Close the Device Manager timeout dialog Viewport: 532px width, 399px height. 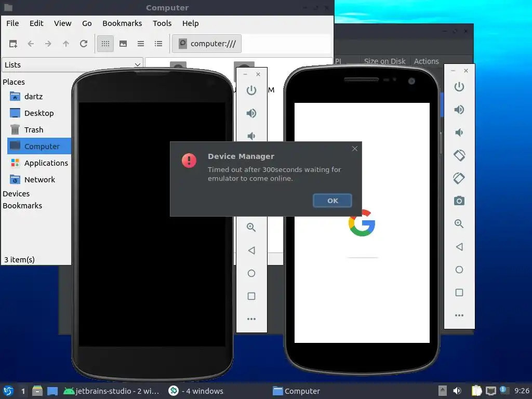coord(354,149)
